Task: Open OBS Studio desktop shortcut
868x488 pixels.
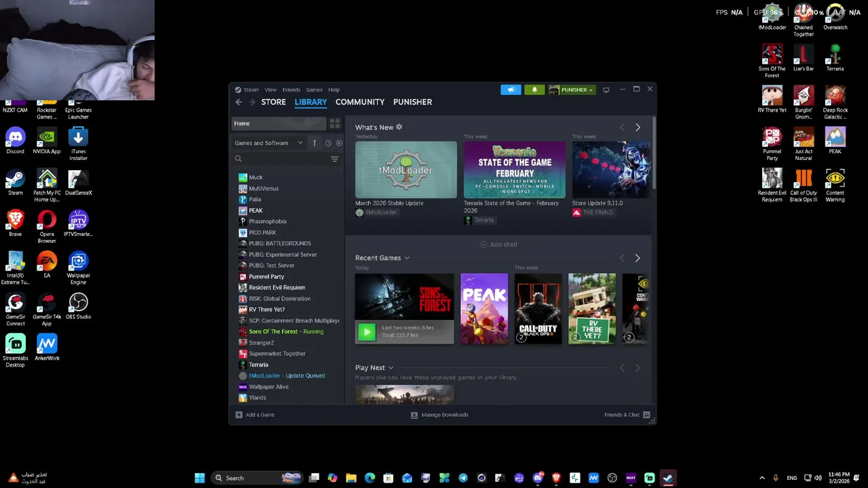Action: (x=78, y=307)
